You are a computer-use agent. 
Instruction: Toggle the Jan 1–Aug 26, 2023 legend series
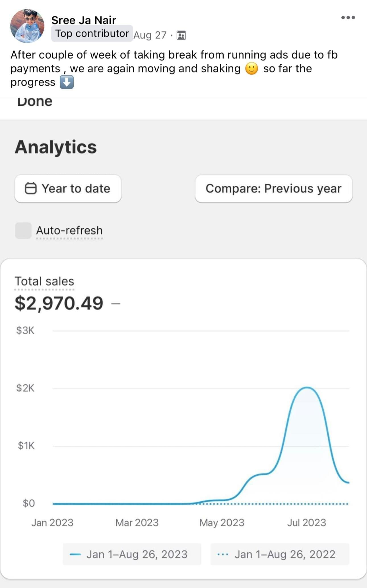click(132, 554)
